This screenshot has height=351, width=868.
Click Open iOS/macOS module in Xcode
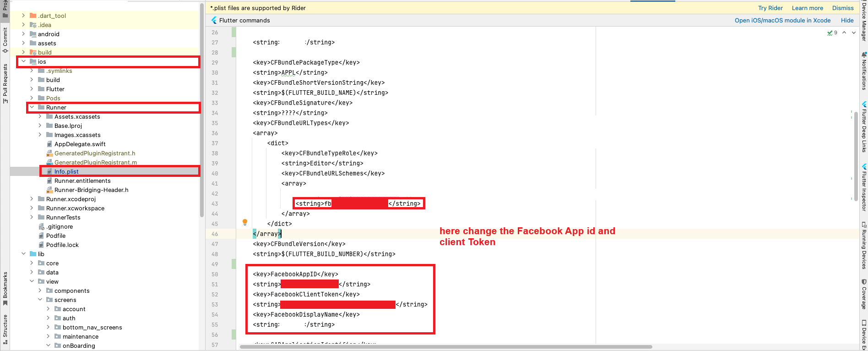[782, 20]
